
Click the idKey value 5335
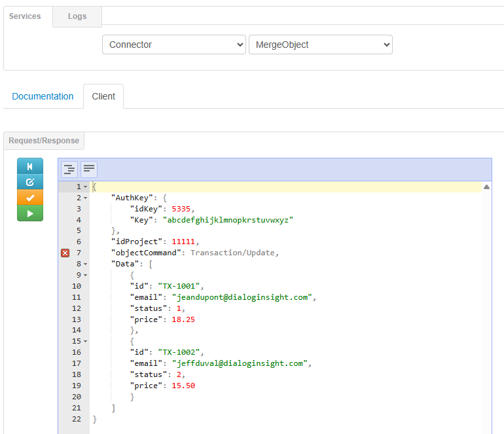tap(181, 209)
